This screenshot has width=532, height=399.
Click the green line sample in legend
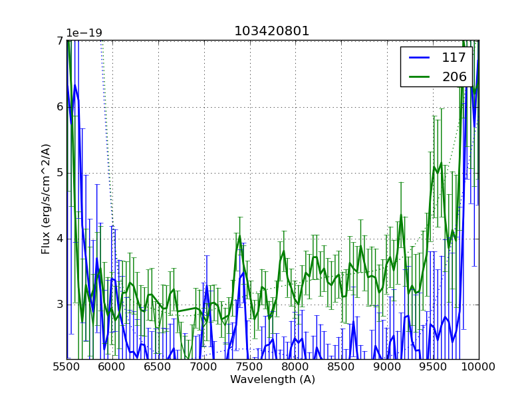coord(420,76)
